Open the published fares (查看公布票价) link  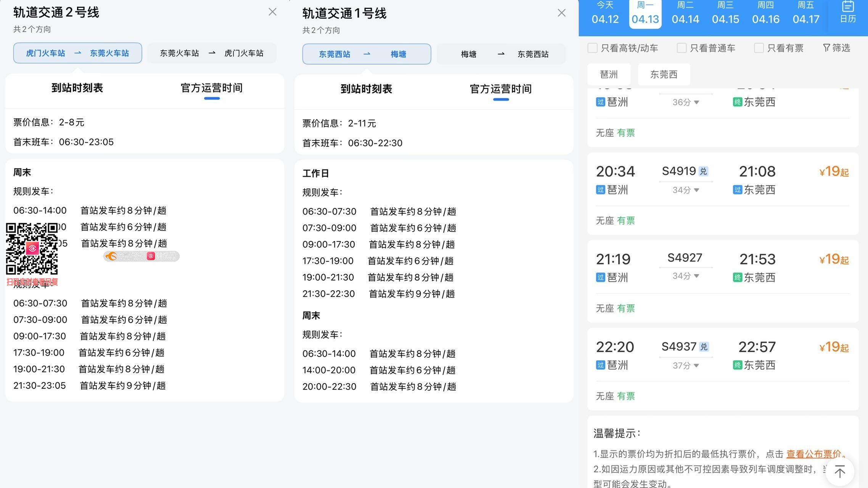[x=814, y=454]
